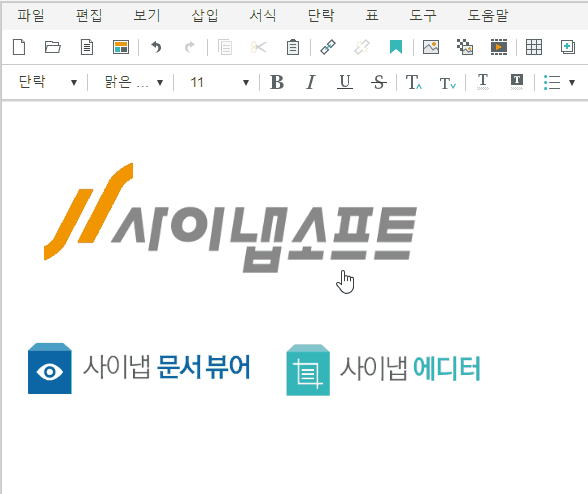588x494 pixels.
Task: Decrease font size with the T down icon
Action: [448, 83]
